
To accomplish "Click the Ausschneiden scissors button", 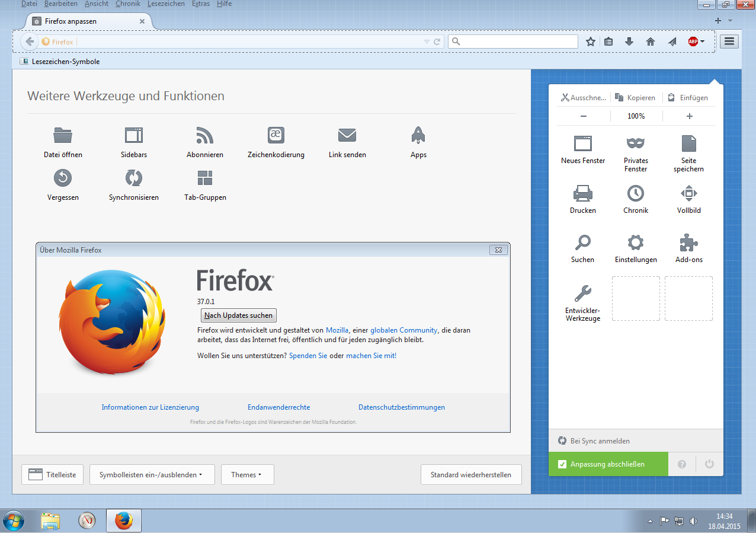I will pyautogui.click(x=584, y=98).
